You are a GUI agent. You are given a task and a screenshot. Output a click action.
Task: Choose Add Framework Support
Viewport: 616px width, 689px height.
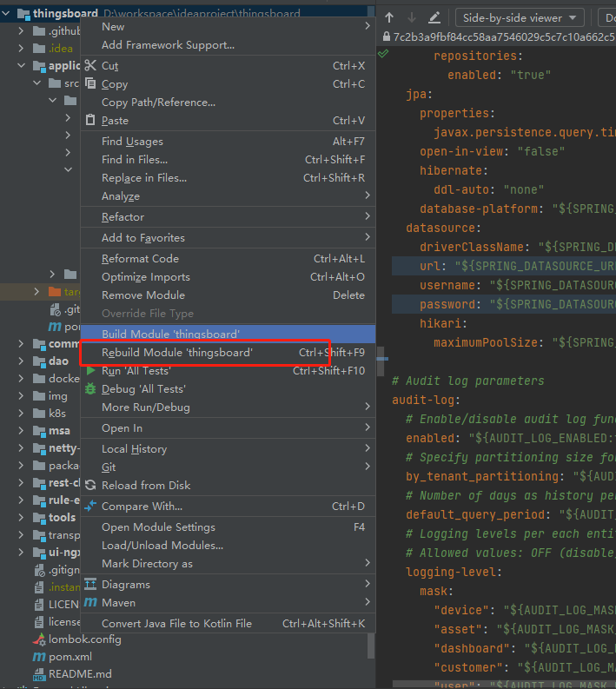(228, 45)
